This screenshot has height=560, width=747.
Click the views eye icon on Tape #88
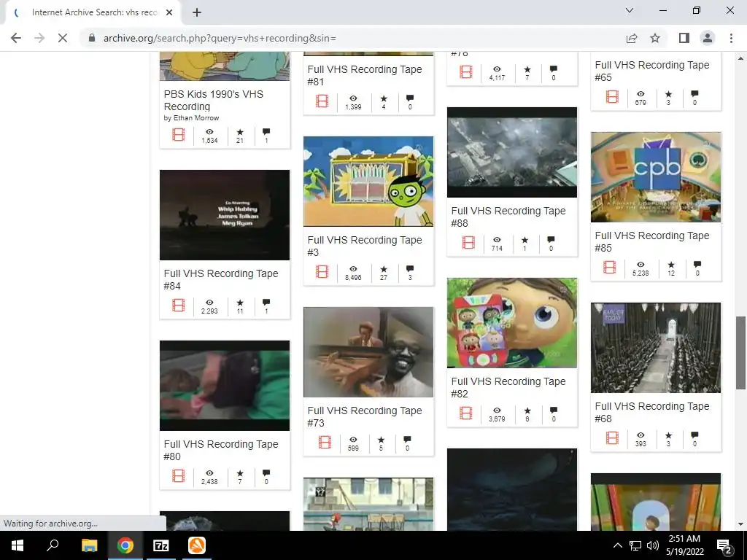[x=497, y=240]
